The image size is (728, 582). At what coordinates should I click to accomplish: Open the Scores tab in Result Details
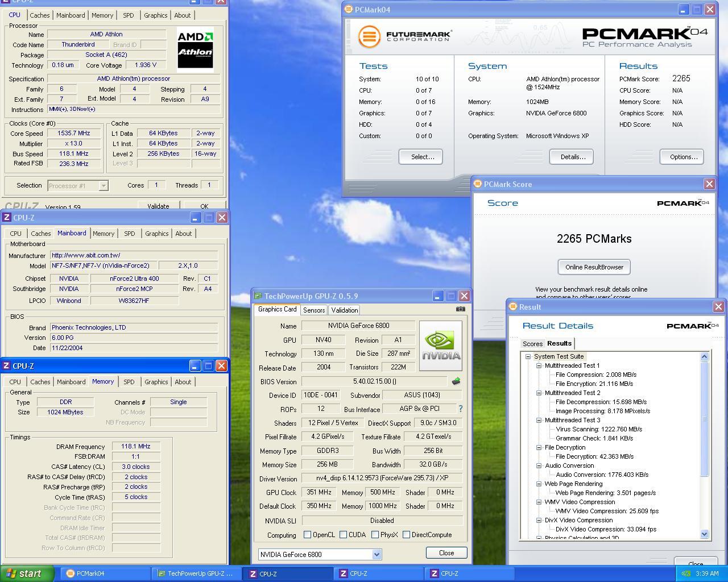click(x=532, y=344)
